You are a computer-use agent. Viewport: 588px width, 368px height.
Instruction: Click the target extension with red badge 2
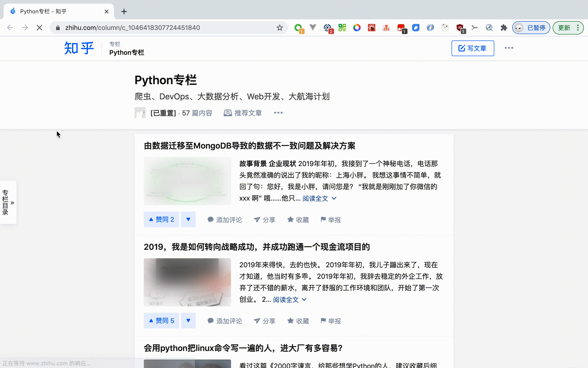[328, 28]
